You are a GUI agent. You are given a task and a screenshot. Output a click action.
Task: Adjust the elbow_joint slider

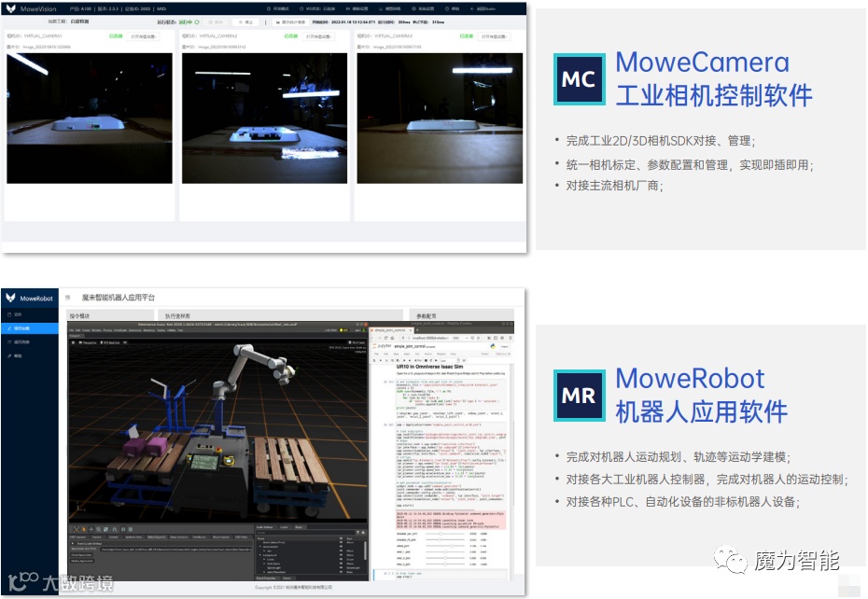445,546
